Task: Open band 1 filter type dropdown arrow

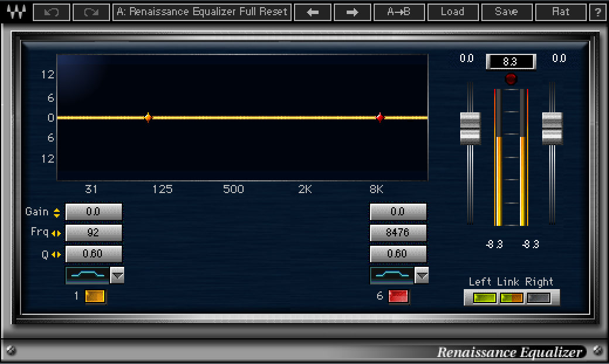Action: coord(117,276)
